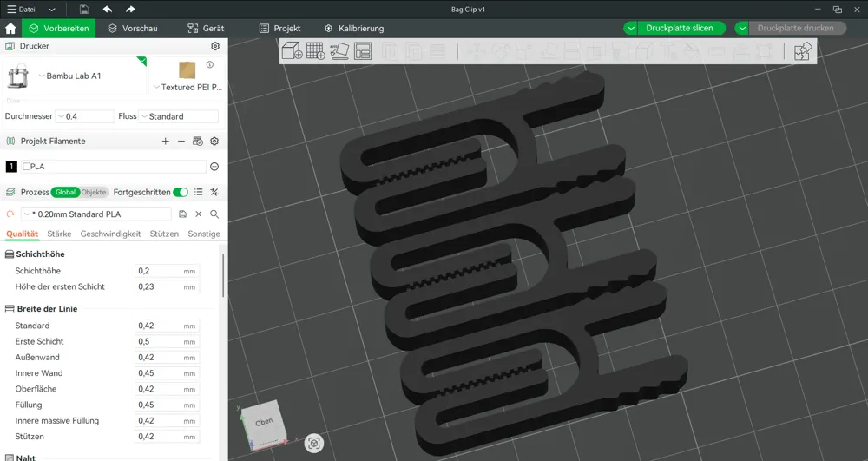Viewport: 868px width, 461px height.
Task: Open the Sonstige settings tab
Action: 204,234
